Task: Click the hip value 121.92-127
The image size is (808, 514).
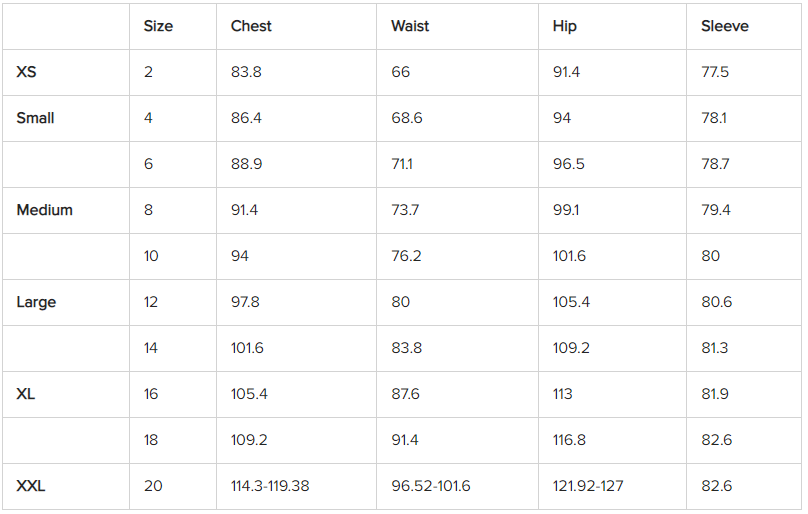Action: (588, 487)
